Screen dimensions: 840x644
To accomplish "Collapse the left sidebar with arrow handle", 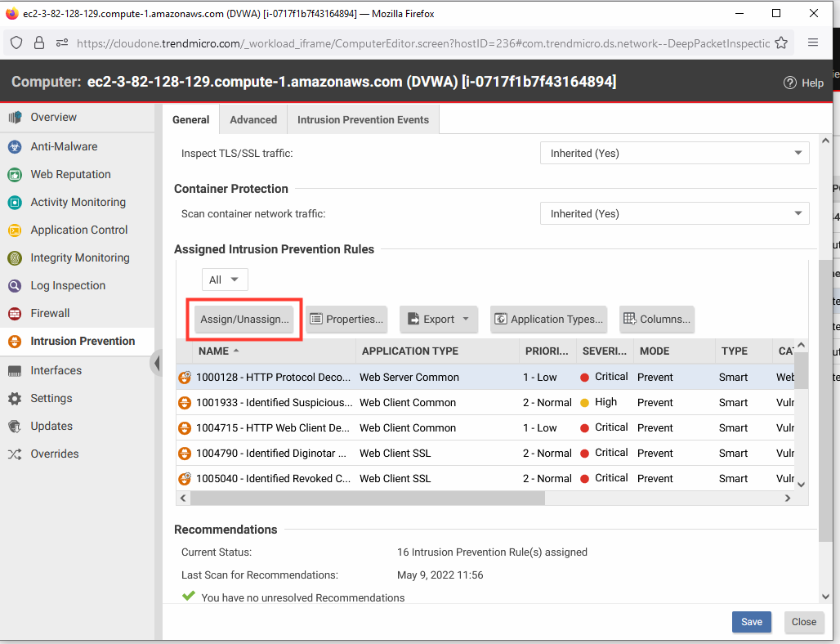I will tap(156, 363).
